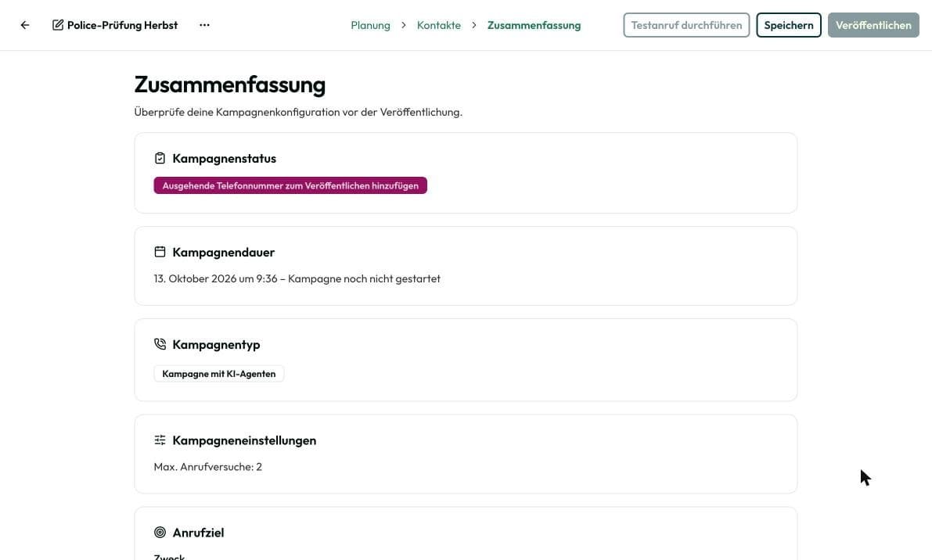Click the Zusammenfassung page heading

tap(229, 84)
